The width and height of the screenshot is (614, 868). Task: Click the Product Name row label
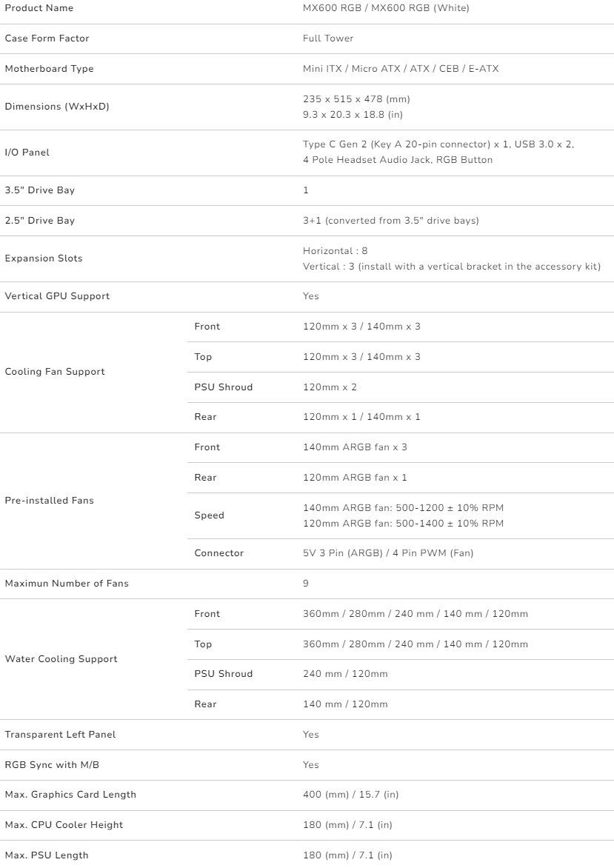tap(39, 8)
